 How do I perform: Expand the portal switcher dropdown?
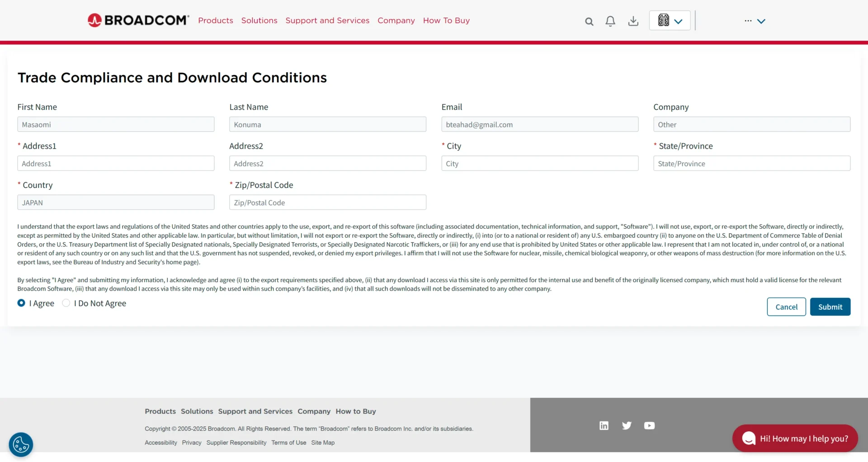pos(670,20)
